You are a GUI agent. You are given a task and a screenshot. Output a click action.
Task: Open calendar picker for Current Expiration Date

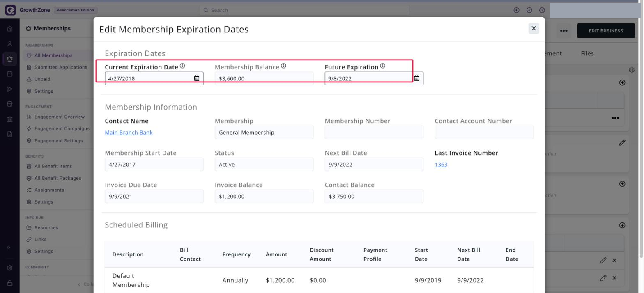(x=197, y=78)
